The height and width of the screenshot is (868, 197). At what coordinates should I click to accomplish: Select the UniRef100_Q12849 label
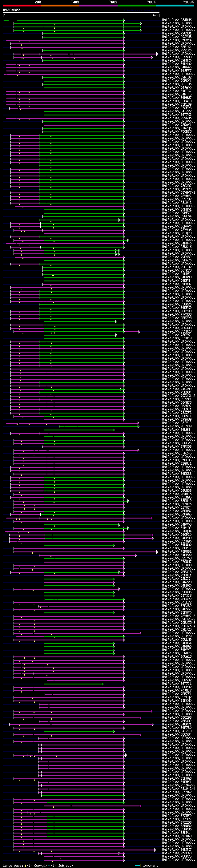pos(177,836)
